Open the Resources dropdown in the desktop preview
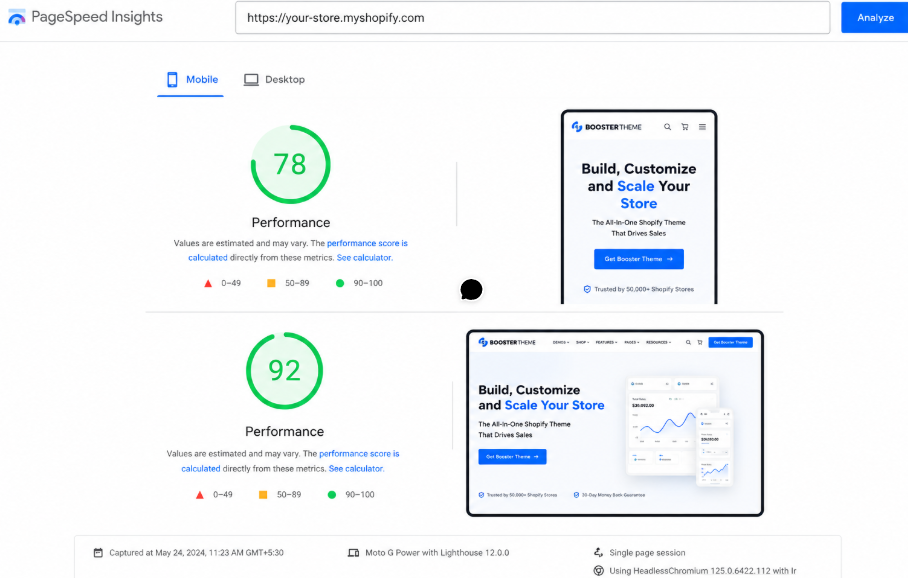908x578 pixels. pyautogui.click(x=658, y=342)
